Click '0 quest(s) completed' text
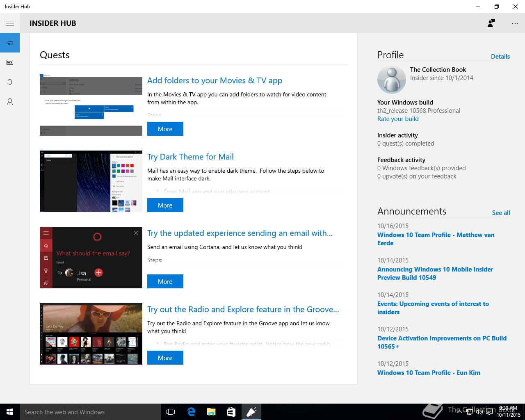This screenshot has width=525, height=420. pos(406,144)
